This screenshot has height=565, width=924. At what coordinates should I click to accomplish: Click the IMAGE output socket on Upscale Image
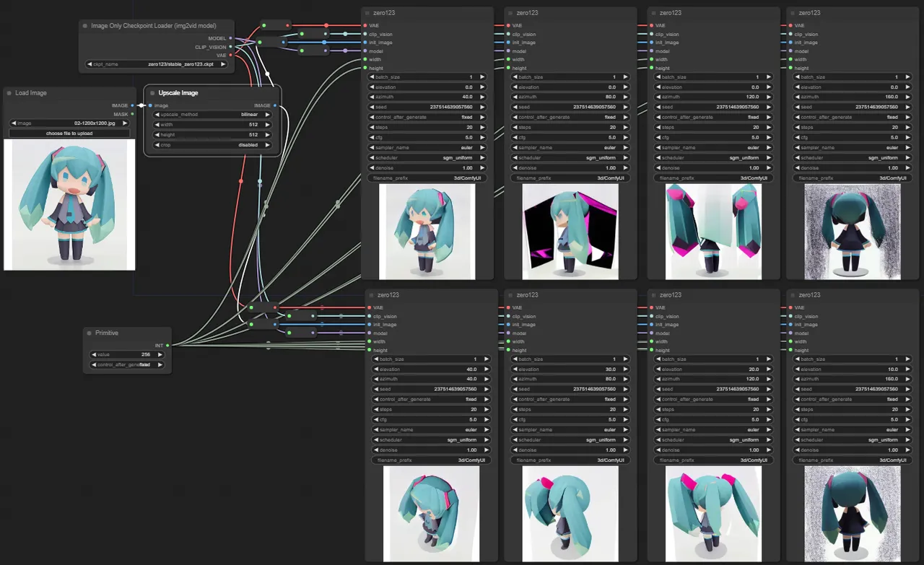275,105
